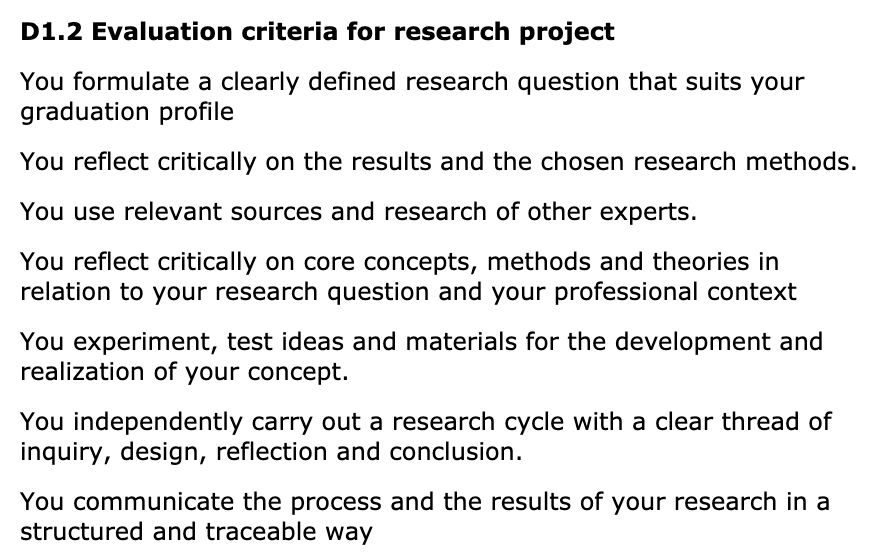The image size is (872, 560).
Task: Click the phrase 'structured and traceable way'
Action: coord(196,532)
